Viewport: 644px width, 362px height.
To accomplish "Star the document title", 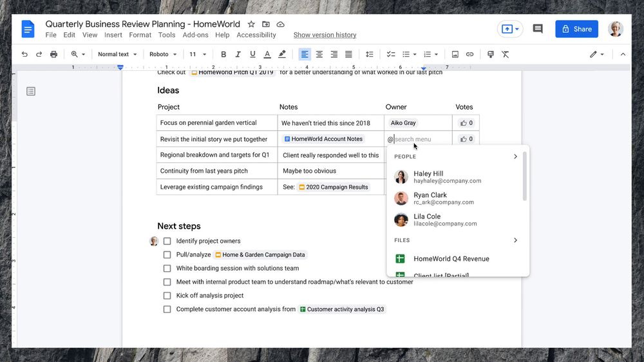I will coord(251,24).
